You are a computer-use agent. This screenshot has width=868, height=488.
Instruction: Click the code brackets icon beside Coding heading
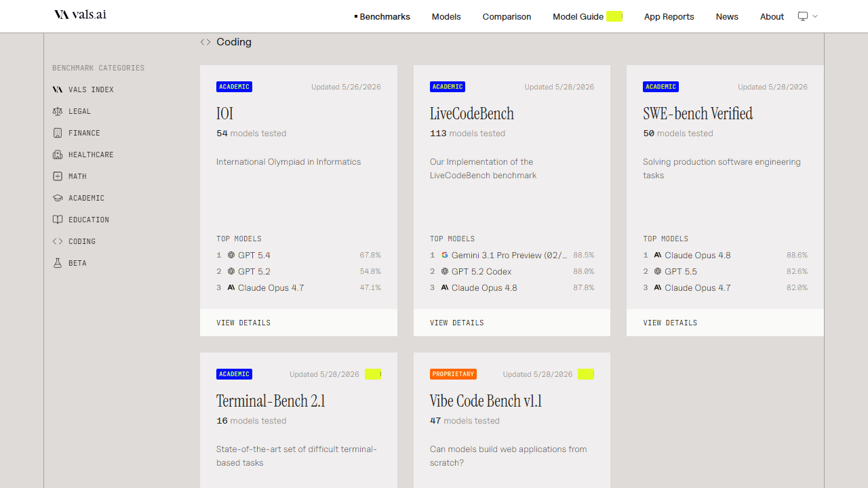coord(205,42)
